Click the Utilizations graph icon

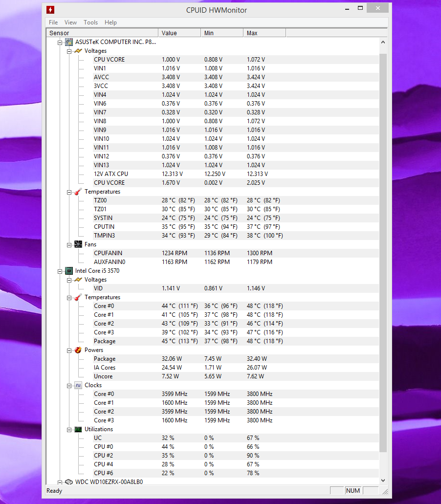pyautogui.click(x=78, y=429)
